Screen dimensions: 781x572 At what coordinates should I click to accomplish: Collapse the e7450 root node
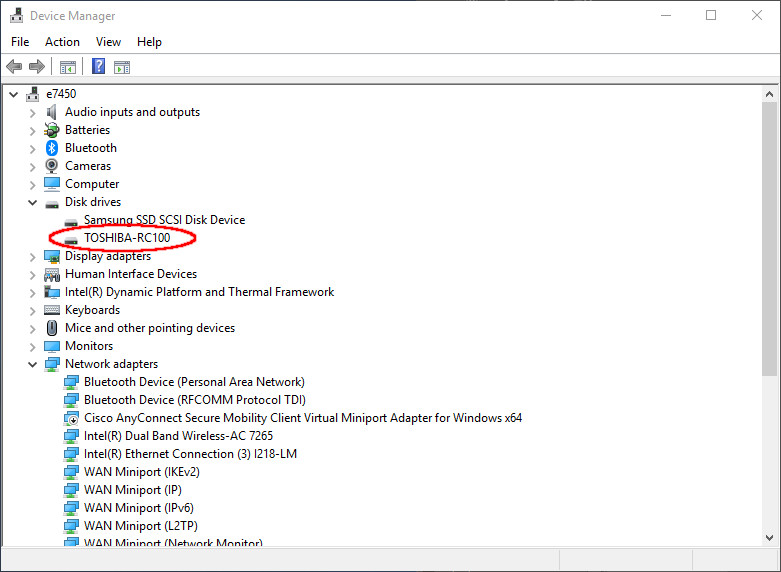click(13, 94)
